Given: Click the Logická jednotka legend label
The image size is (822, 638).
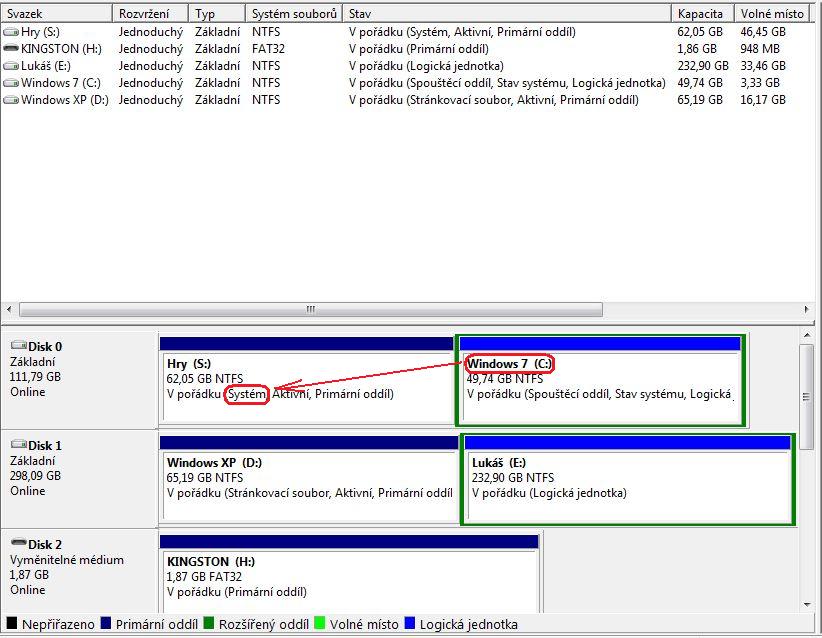Looking at the screenshot, I should (469, 624).
